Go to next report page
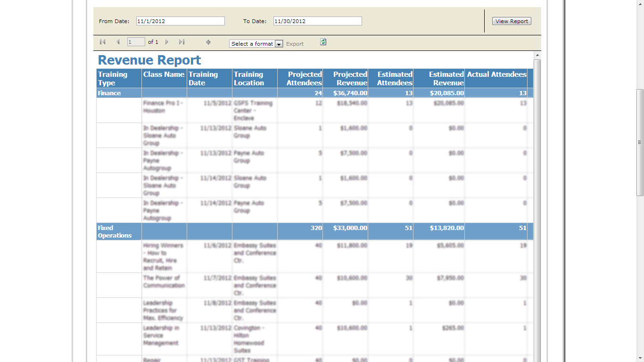 pos(167,42)
